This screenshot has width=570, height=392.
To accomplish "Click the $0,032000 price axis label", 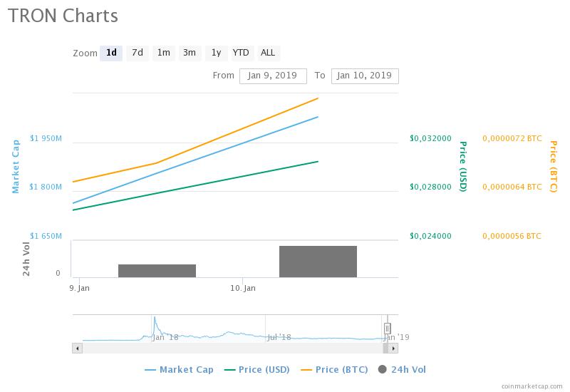I will (x=430, y=138).
